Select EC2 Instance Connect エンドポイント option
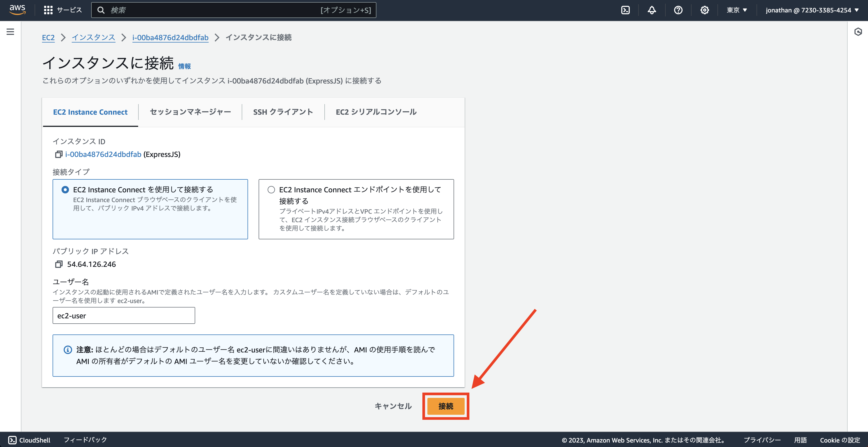This screenshot has width=868, height=447. (x=271, y=189)
